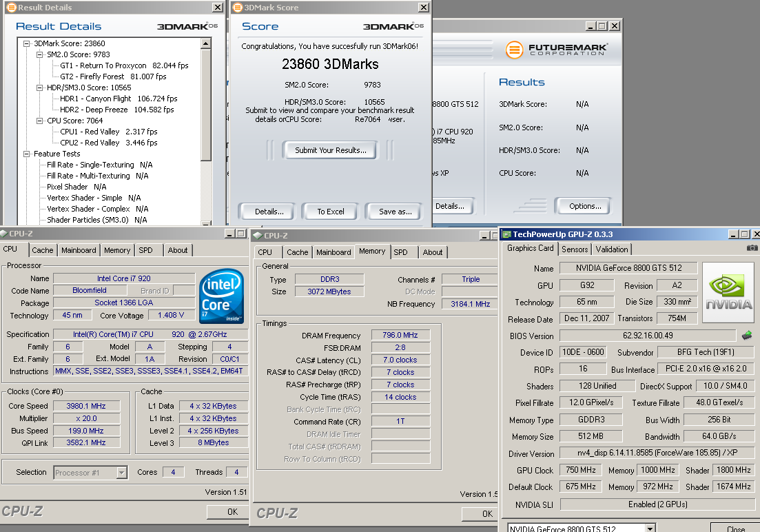The width and height of the screenshot is (760, 532).
Task: Collapse the 3DMark Score tree node
Action: [x=27, y=43]
